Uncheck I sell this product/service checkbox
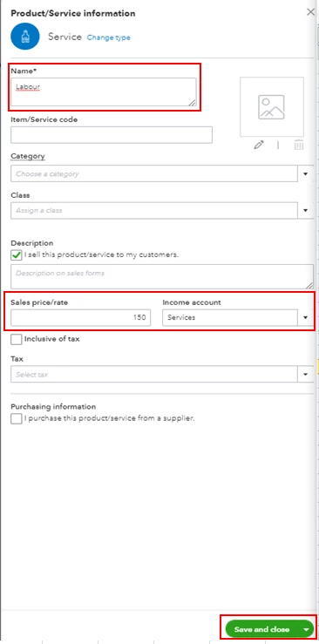The width and height of the screenshot is (319, 644). click(17, 254)
